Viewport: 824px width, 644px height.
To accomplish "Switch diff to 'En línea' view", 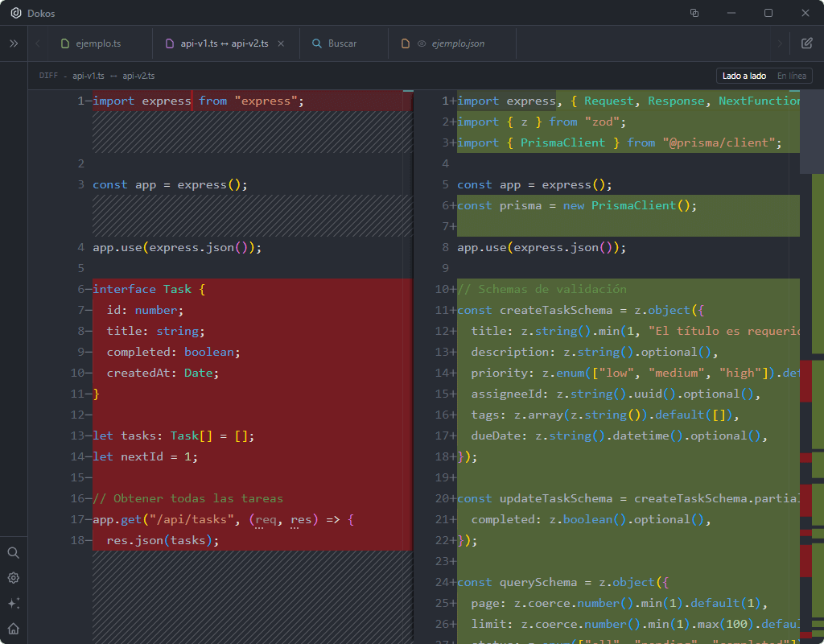I will pyautogui.click(x=791, y=76).
